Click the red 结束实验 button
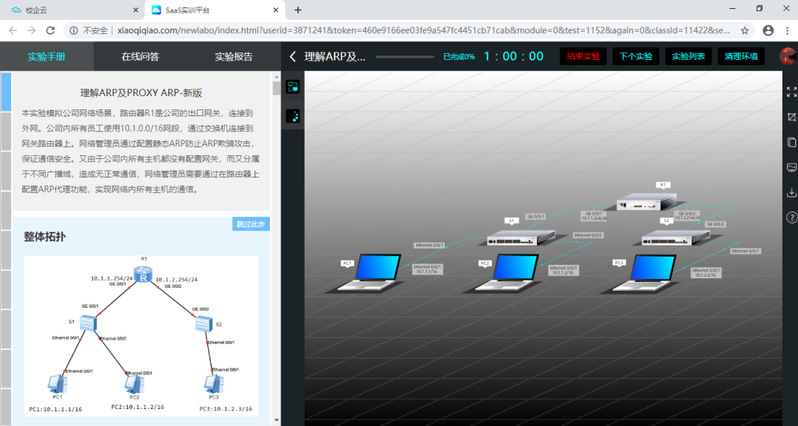798x426 pixels. coord(583,57)
